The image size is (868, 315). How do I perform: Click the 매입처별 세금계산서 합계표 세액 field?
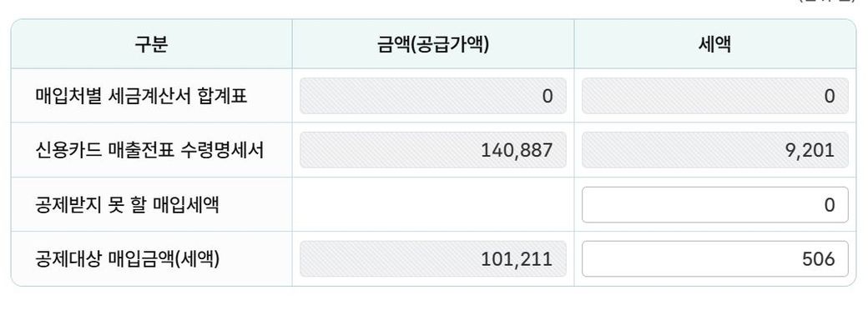pos(714,96)
